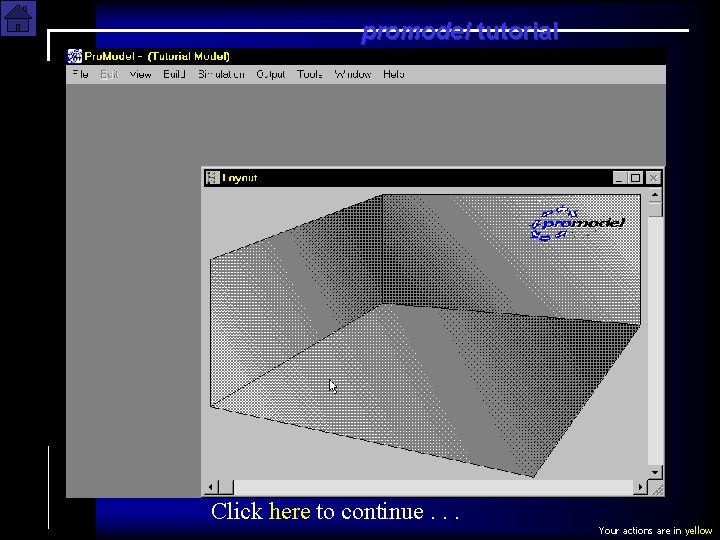Click the horizontal scrollbar thumb in Layout
The image size is (720, 540).
[226, 487]
